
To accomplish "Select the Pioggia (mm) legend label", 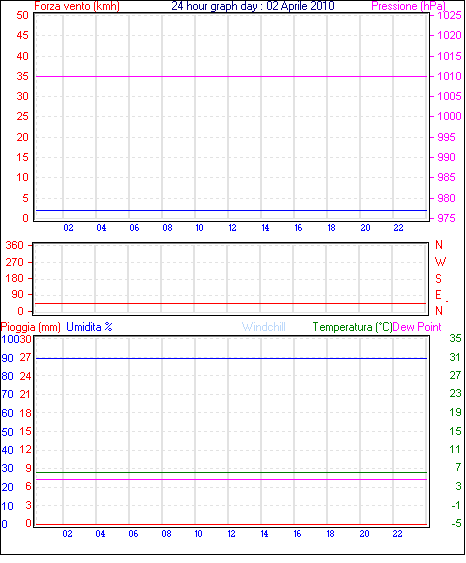I will pos(31,327).
